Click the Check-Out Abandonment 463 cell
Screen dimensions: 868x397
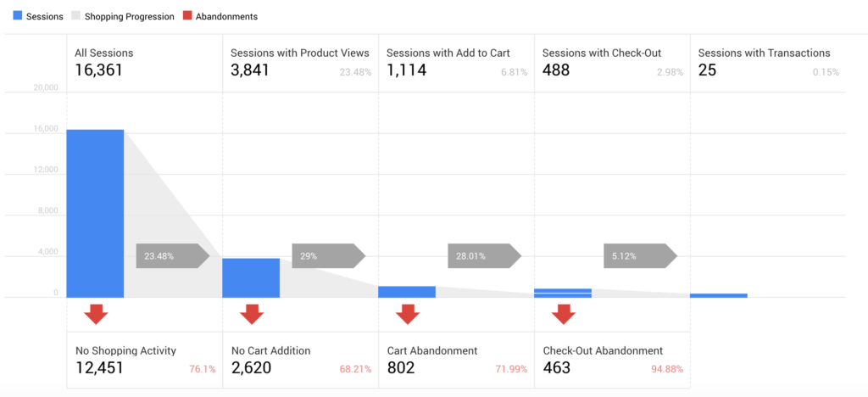(x=613, y=360)
